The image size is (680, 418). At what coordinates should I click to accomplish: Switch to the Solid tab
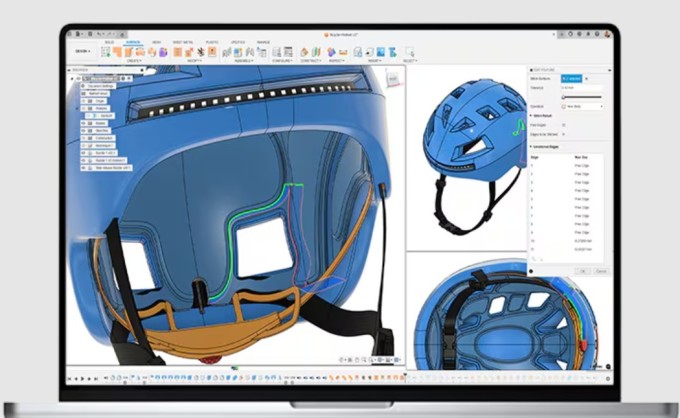coord(109,42)
